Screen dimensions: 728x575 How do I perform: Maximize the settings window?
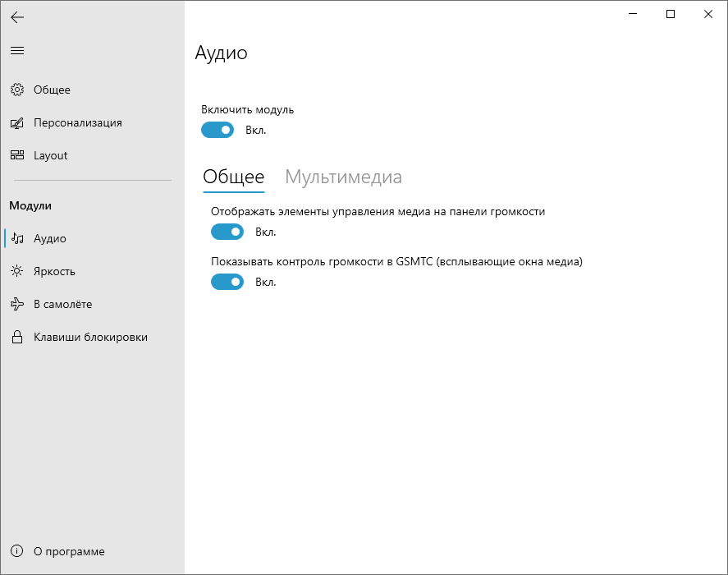pos(671,14)
